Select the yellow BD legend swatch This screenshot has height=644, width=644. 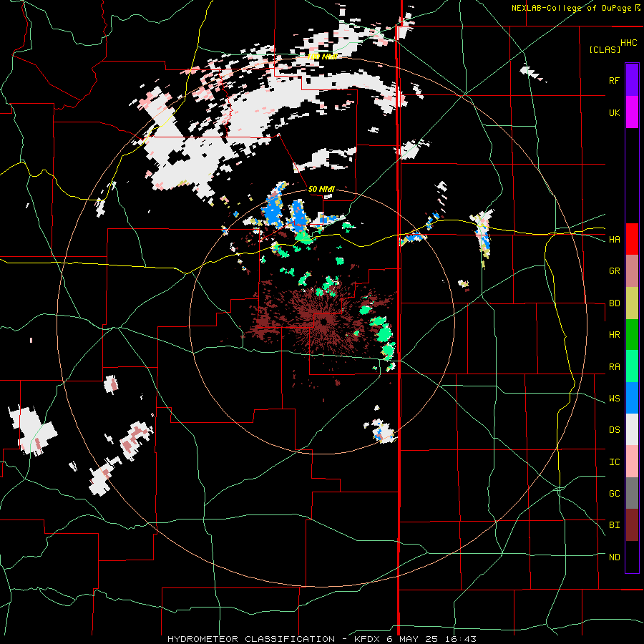point(632,303)
